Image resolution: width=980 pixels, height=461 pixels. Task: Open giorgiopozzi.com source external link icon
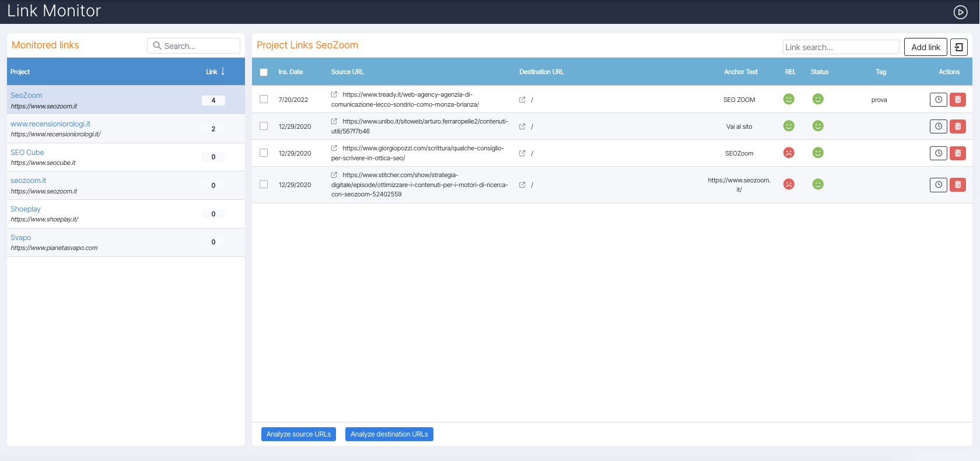click(x=334, y=148)
